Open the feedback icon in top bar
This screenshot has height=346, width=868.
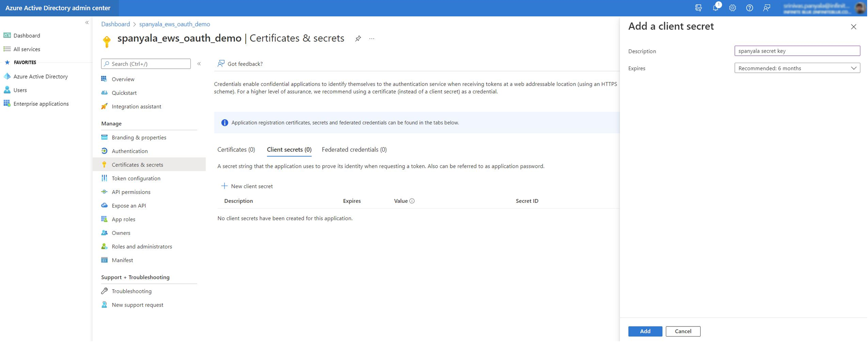tap(767, 8)
